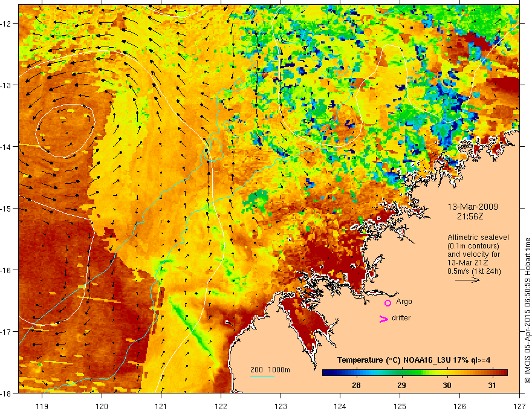Viewport: 532px width, 411px height.
Task: Click the '119' longitude axis label
Action: pyautogui.click(x=42, y=407)
